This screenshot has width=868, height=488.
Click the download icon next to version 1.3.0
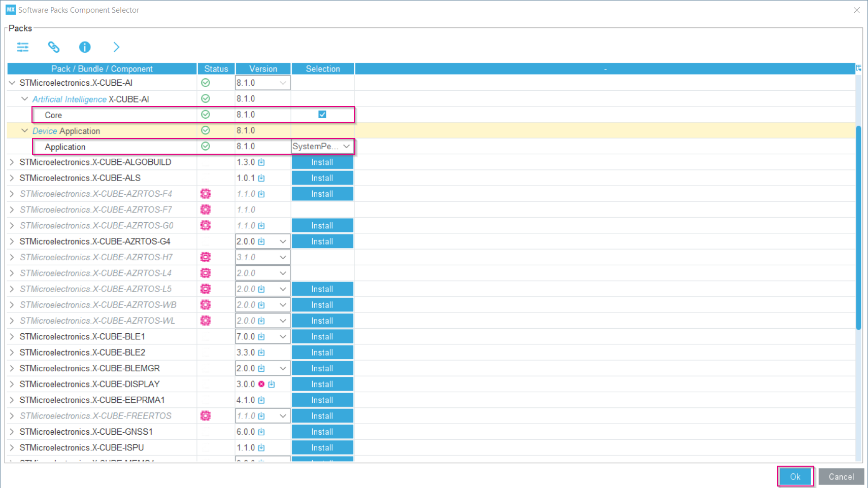pyautogui.click(x=261, y=162)
